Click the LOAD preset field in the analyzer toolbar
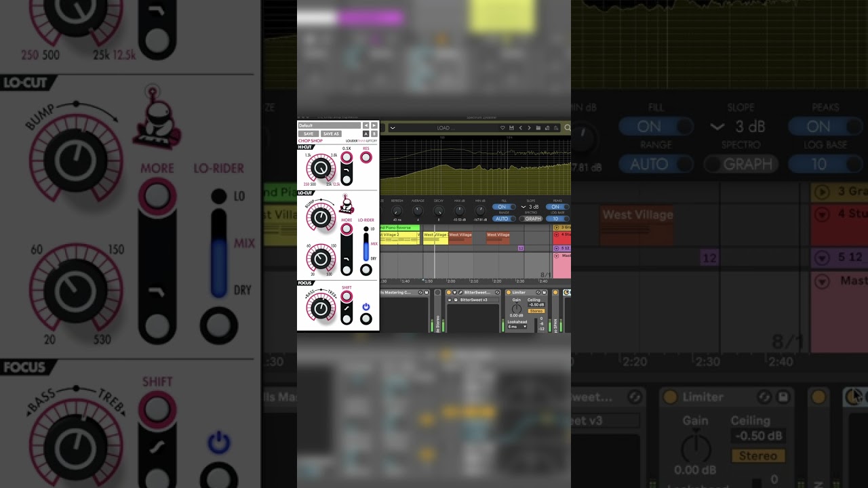 point(443,127)
